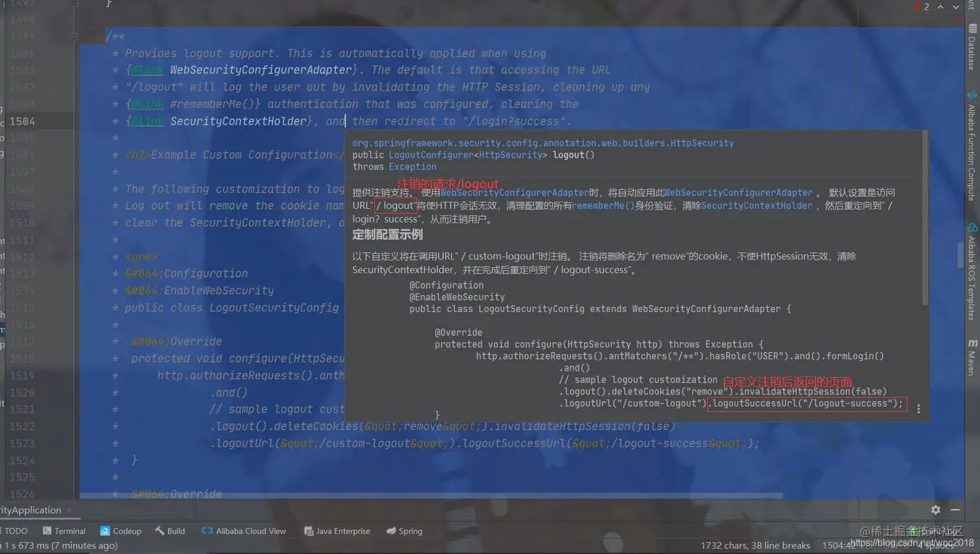Go to previous highlighted error arrow
Screen dimensions: 980x554
(x=940, y=6)
